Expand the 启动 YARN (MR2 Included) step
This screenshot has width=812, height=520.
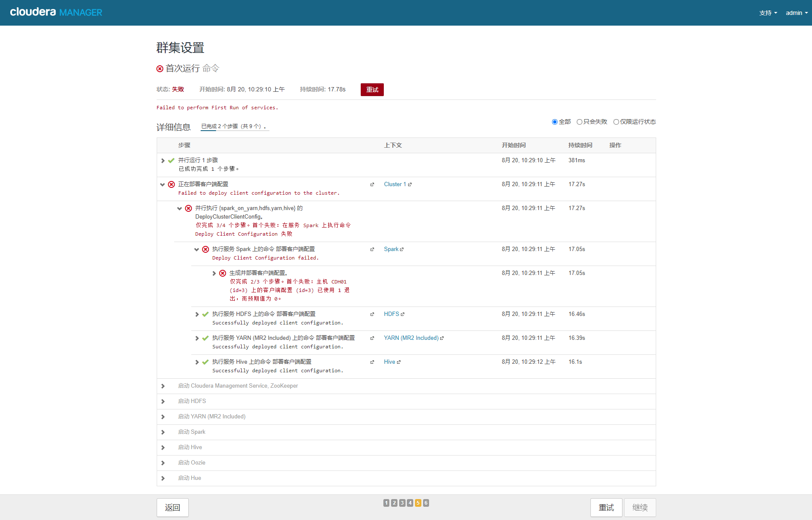(x=163, y=417)
